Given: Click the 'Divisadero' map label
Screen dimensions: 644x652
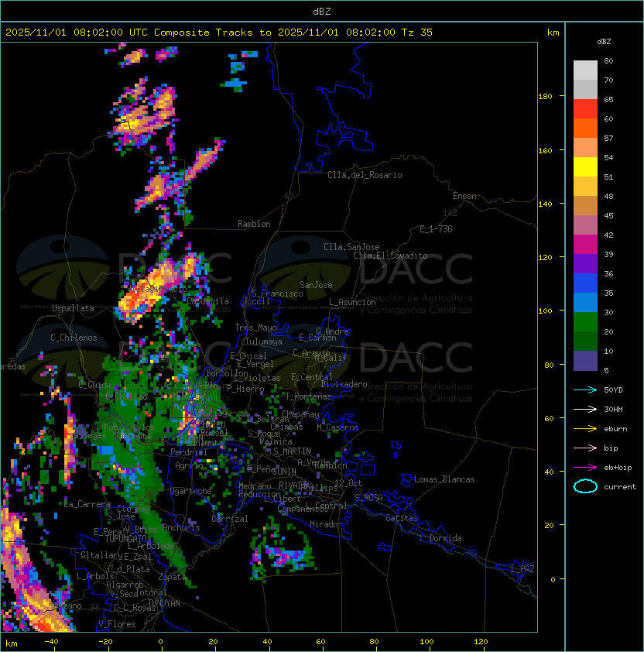Looking at the screenshot, I should click(x=344, y=384).
